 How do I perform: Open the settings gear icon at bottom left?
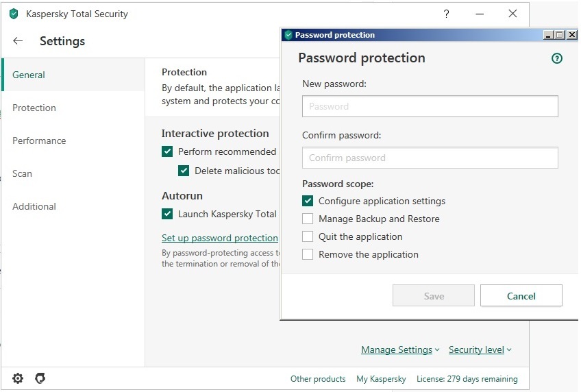coord(18,378)
